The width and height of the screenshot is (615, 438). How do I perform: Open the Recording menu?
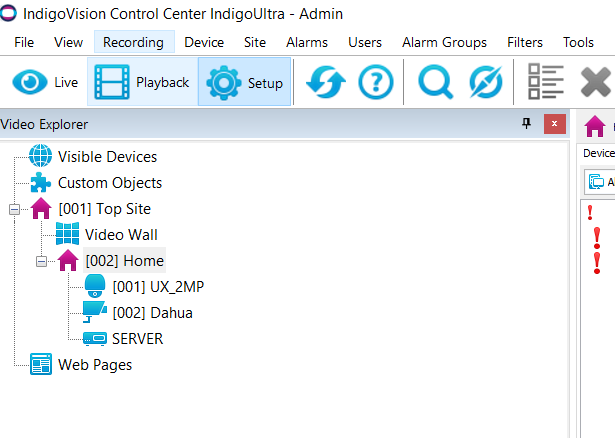click(x=133, y=42)
